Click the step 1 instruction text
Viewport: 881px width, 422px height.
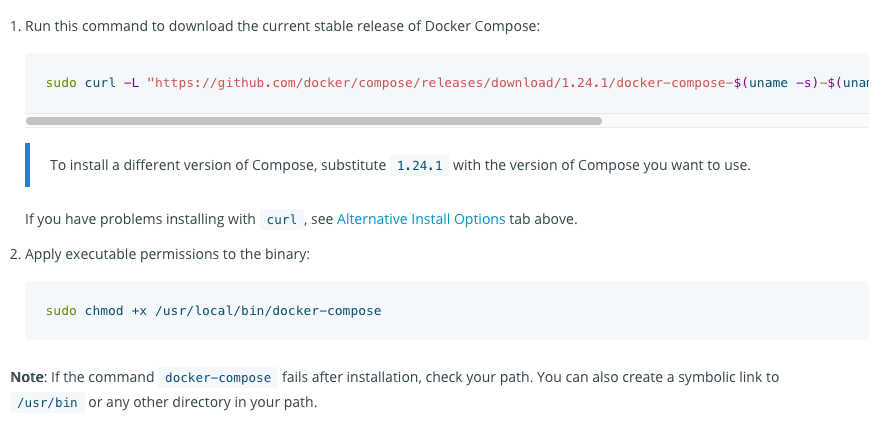pyautogui.click(x=282, y=26)
